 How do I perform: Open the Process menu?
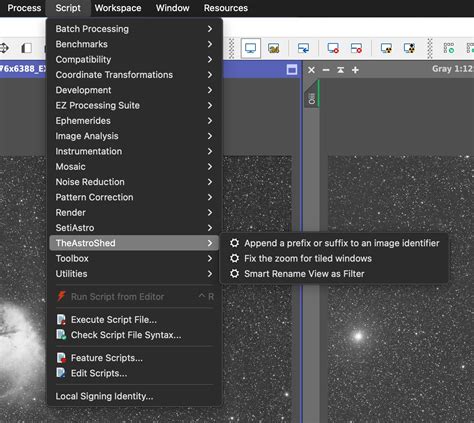point(24,8)
